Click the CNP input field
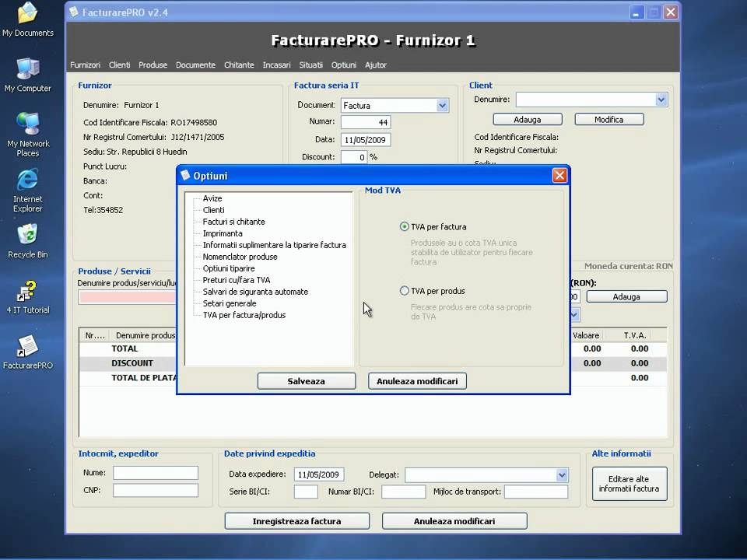The width and height of the screenshot is (747, 560). [x=156, y=491]
